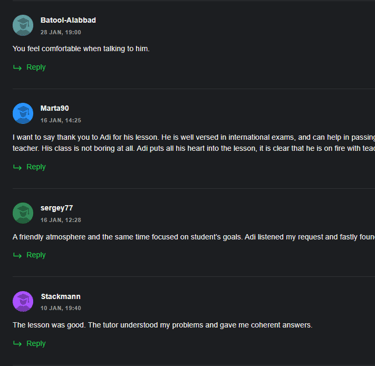Click Marta90's blue graduate avatar
The image size is (375, 366).
tap(23, 113)
